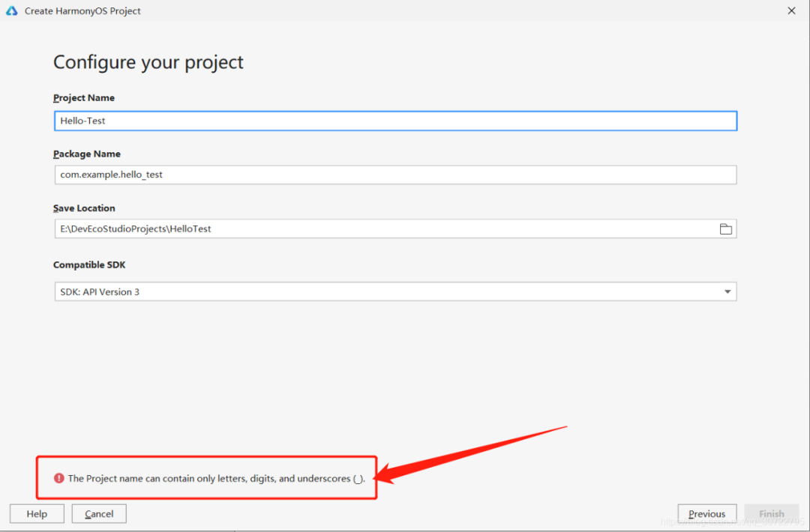Edit the Package Name field
The width and height of the screenshot is (810, 532).
pyautogui.click(x=396, y=175)
